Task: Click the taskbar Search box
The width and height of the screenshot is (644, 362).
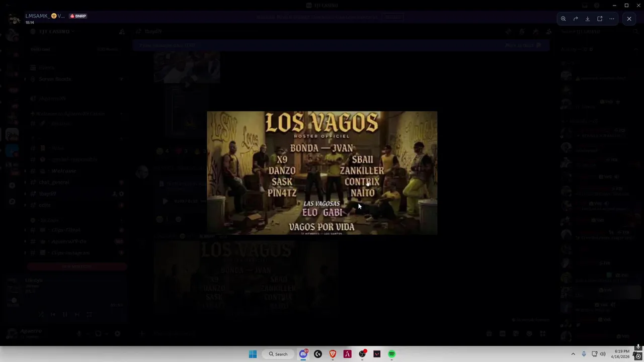Action: pos(278,354)
